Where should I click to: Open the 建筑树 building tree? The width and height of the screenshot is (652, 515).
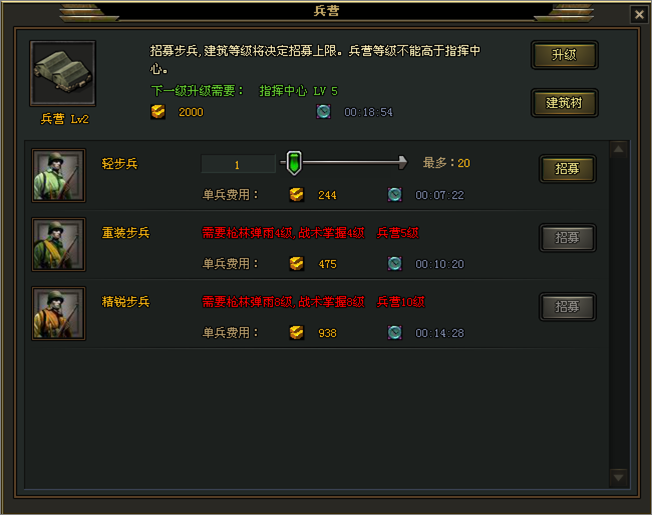[564, 103]
